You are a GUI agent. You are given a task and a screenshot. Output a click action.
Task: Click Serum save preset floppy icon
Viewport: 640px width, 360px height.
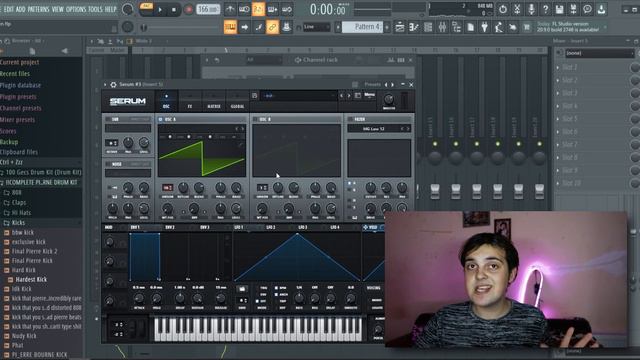[x=254, y=96]
